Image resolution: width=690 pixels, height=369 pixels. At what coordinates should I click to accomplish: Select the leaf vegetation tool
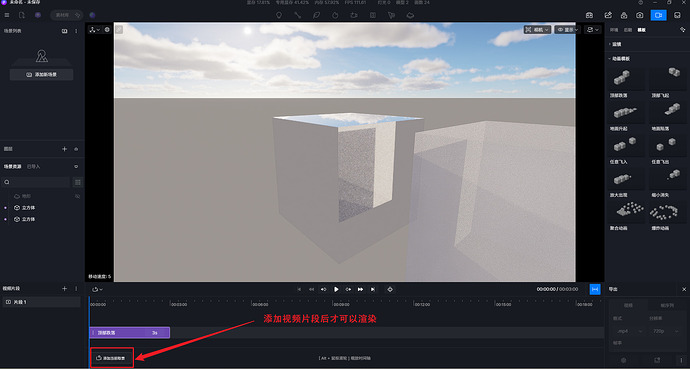[x=316, y=15]
